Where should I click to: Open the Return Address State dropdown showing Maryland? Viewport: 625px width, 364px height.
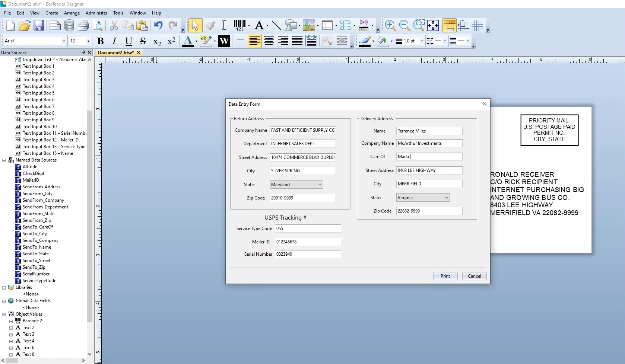tap(296, 185)
